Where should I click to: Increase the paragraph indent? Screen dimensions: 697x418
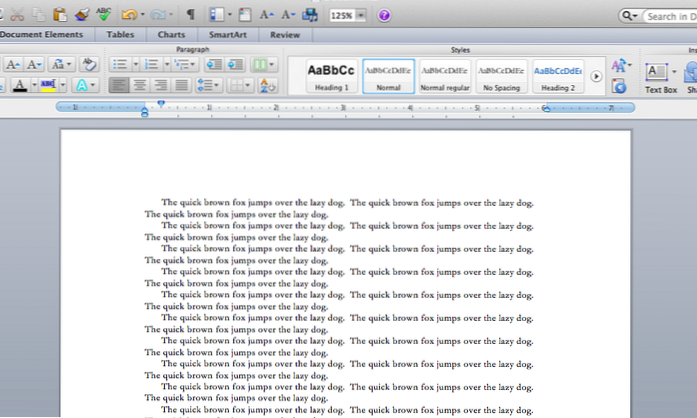pyautogui.click(x=236, y=65)
